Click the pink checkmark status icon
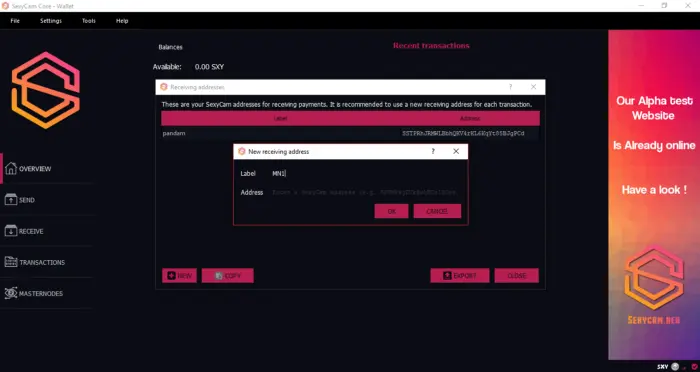 point(694,367)
